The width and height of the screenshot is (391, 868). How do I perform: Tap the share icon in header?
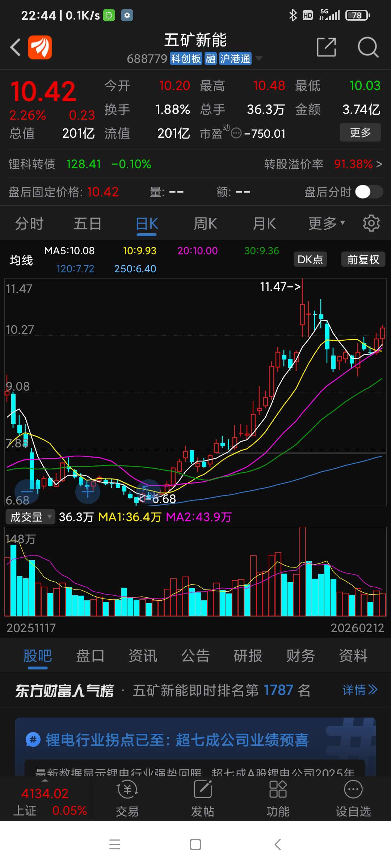(x=327, y=47)
